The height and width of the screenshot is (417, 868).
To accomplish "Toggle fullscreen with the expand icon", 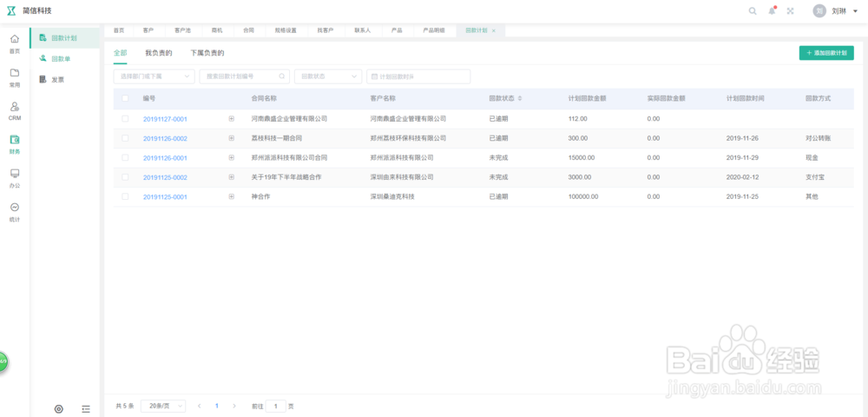I will (790, 11).
